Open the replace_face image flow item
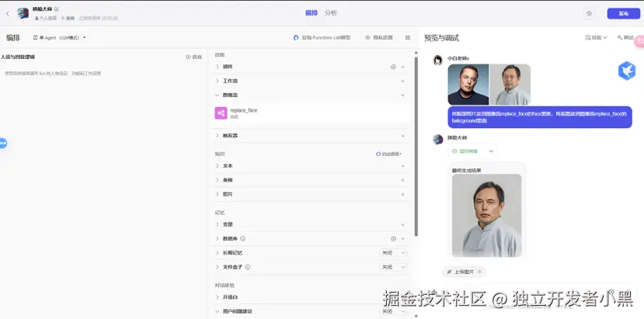644x319 pixels. tap(243, 113)
